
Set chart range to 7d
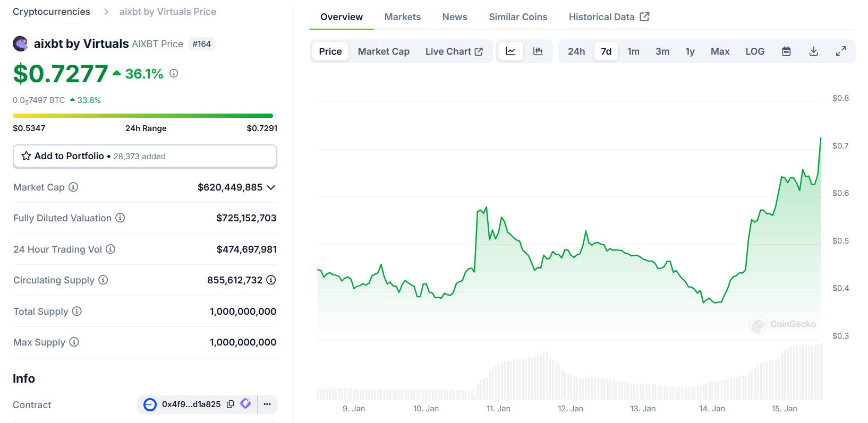606,51
